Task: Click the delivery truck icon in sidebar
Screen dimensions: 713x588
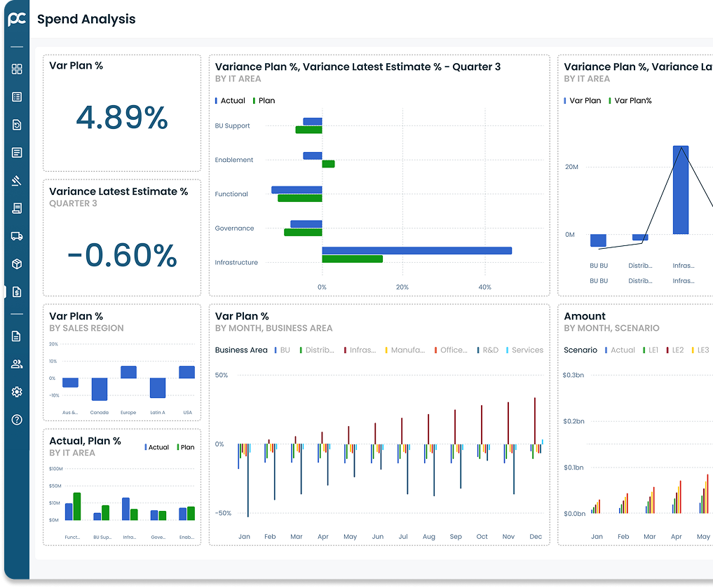Action: pyautogui.click(x=17, y=236)
